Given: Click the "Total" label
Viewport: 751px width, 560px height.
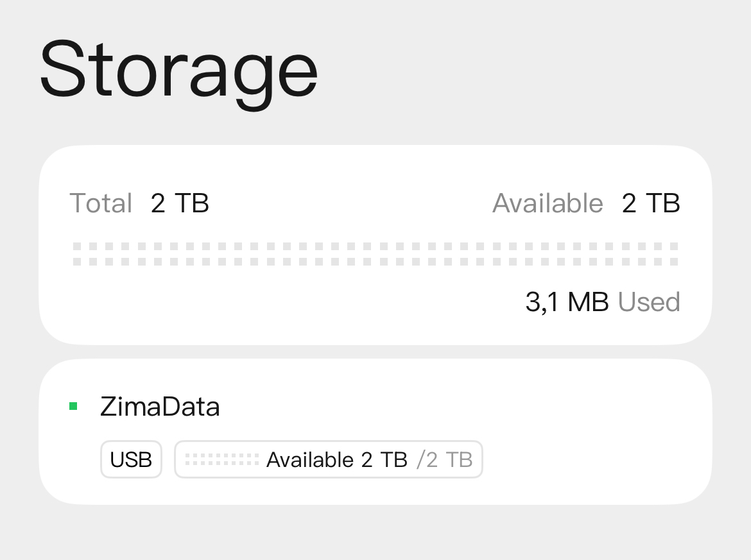Looking at the screenshot, I should coord(101,204).
